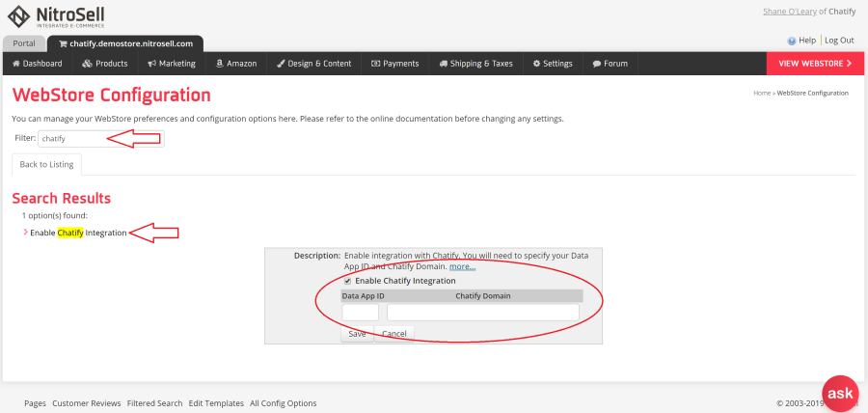Click the Settings gear icon
Screen dimensions: 868x413
pyautogui.click(x=536, y=64)
